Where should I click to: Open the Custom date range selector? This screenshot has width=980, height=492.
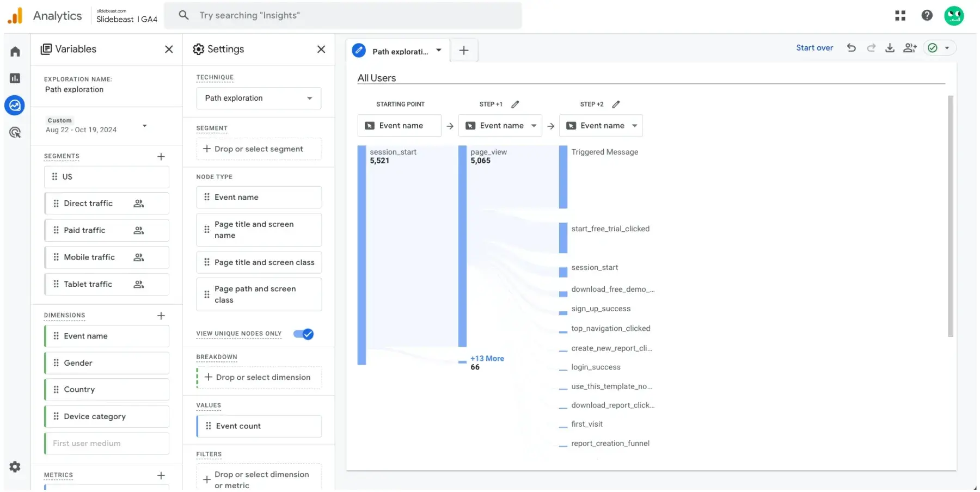point(97,126)
